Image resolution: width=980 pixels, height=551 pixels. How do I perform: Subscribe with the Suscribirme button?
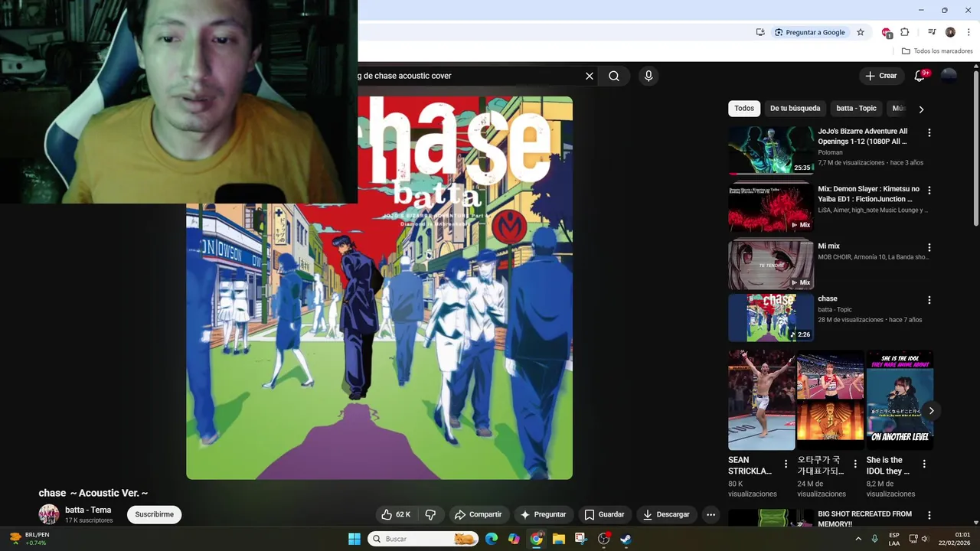[155, 514]
